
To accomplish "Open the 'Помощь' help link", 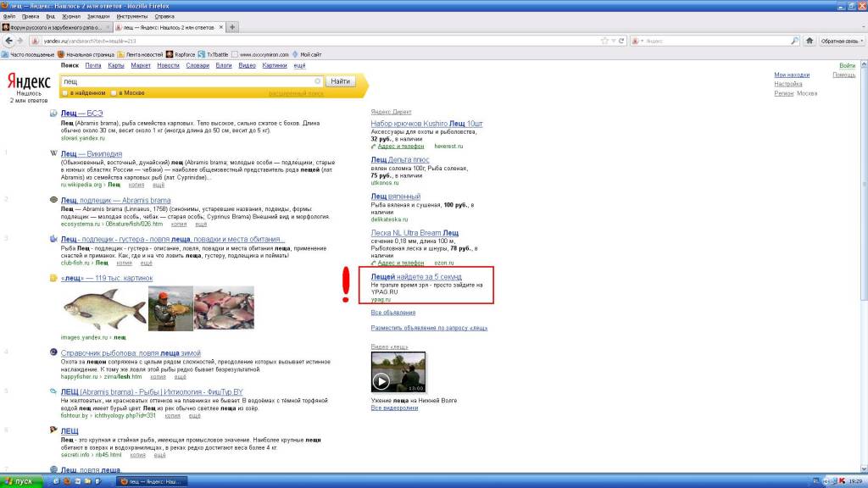I will (843, 75).
